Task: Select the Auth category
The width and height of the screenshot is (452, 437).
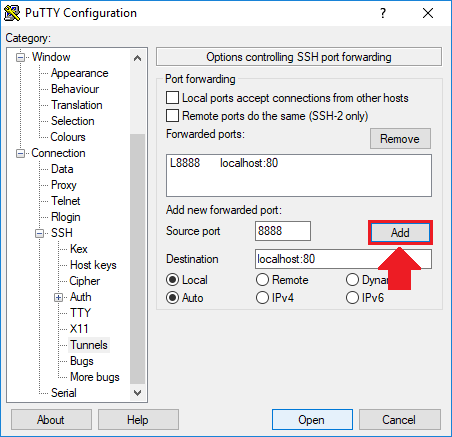Action: coord(81,297)
